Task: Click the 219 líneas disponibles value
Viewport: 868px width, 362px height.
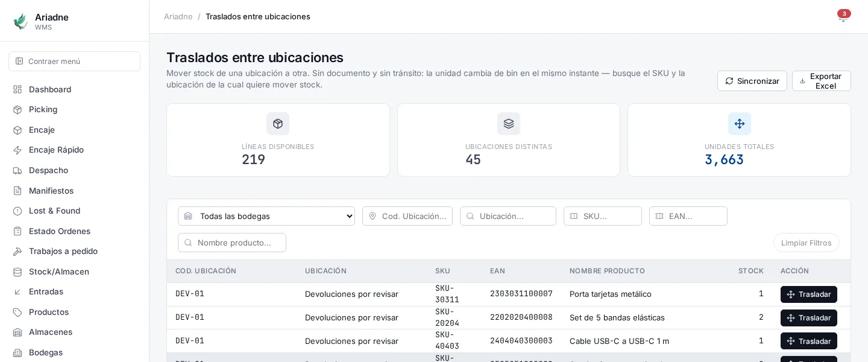Action: coord(253,159)
